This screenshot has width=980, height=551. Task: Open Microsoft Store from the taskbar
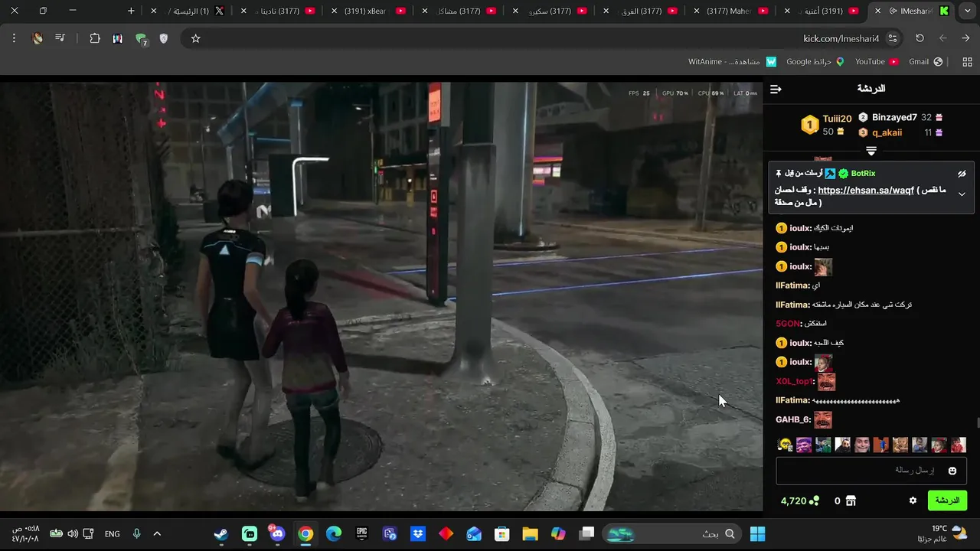pos(502,533)
